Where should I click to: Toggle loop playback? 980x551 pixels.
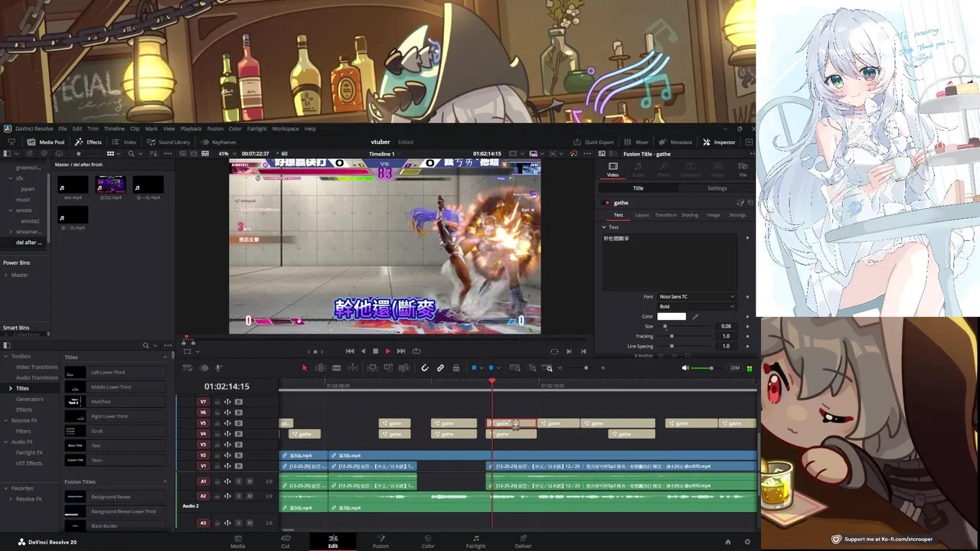[x=416, y=351]
